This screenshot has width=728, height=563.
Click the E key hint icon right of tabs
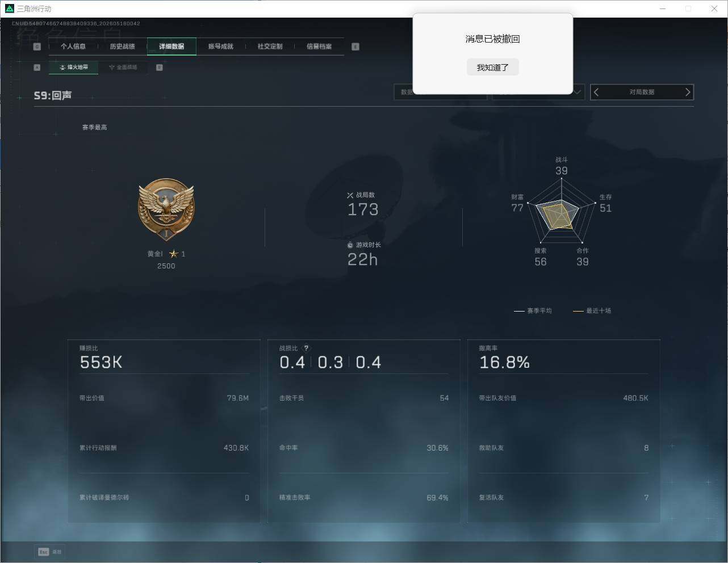(x=355, y=47)
